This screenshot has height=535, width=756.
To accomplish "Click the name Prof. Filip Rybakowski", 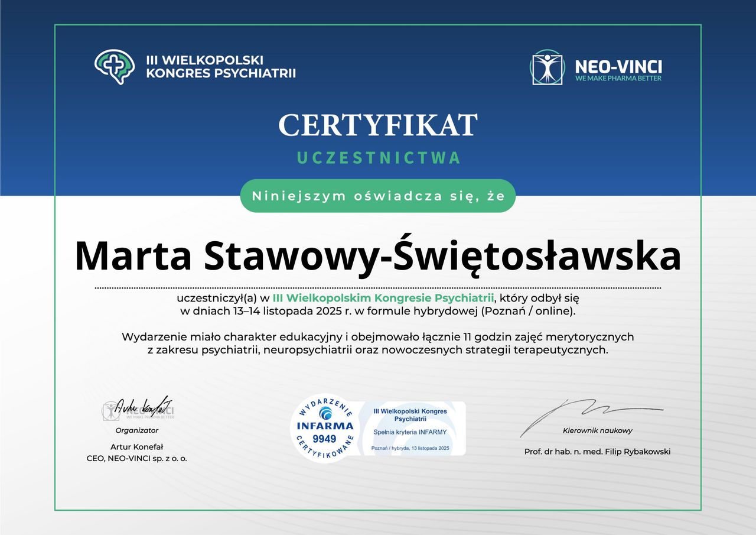I will [597, 452].
